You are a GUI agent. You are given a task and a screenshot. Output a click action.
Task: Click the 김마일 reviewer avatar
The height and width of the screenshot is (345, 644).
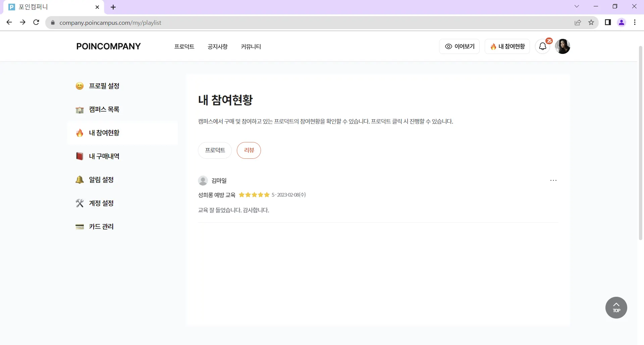(x=203, y=181)
